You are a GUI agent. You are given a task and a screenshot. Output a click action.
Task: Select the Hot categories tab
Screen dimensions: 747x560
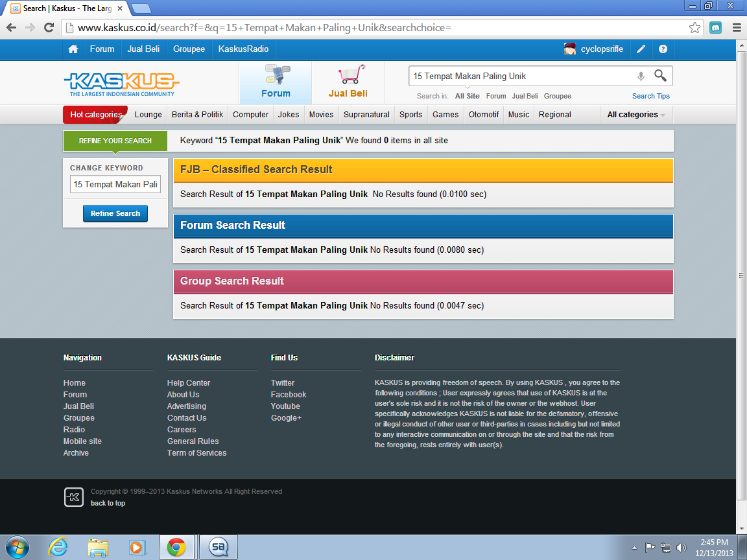[96, 115]
